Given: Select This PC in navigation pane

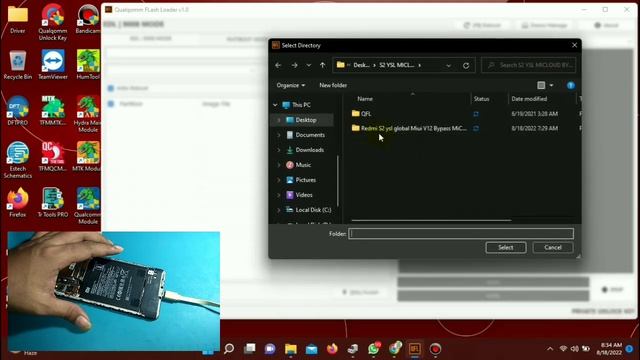Looking at the screenshot, I should (301, 105).
